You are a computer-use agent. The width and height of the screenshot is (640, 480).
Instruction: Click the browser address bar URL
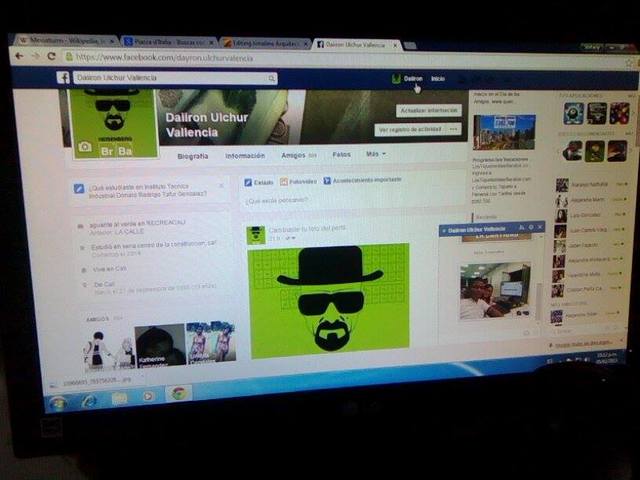click(x=165, y=58)
